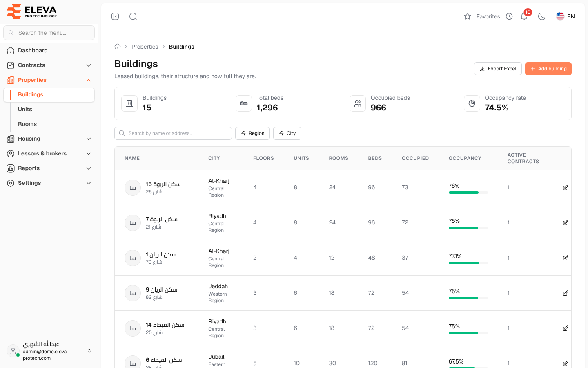Click the home breadcrumb icon
The width and height of the screenshot is (588, 368).
(x=118, y=47)
